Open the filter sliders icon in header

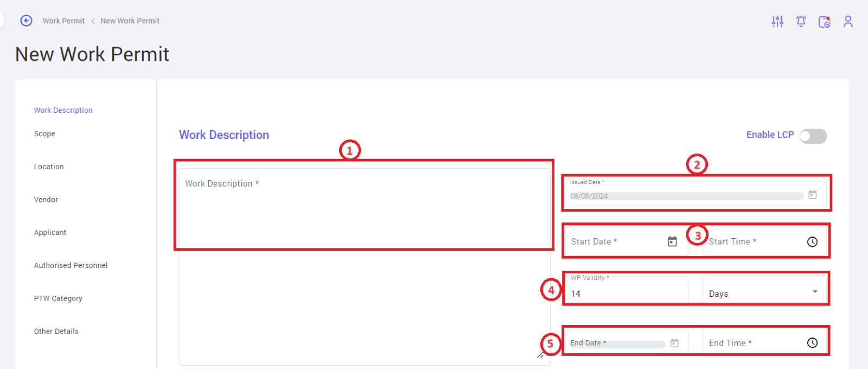777,21
